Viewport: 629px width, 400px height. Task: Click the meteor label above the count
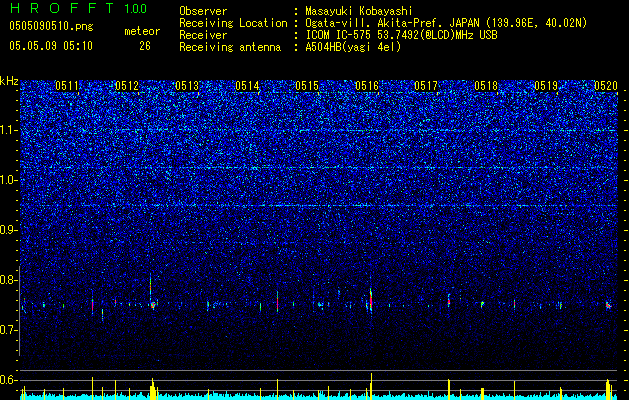142,31
